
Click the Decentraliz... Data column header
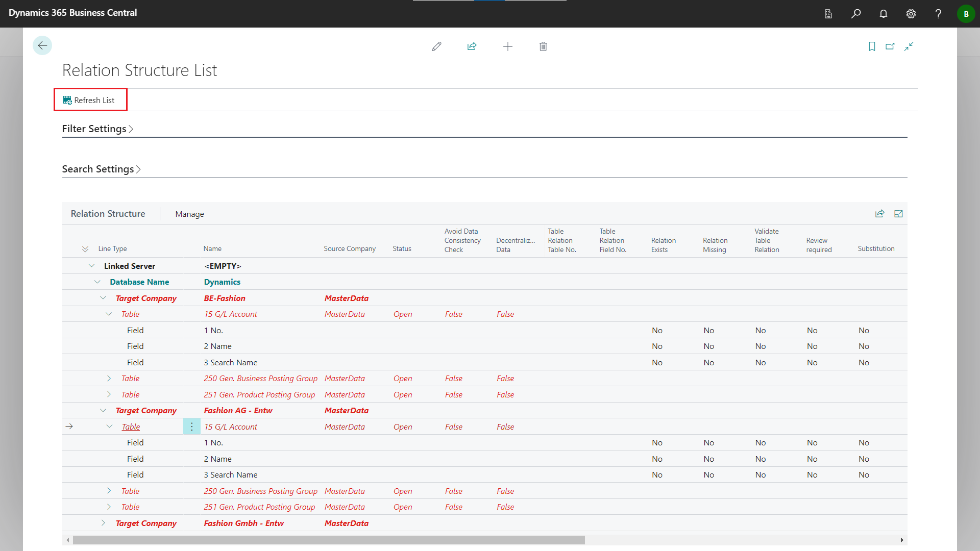coord(516,245)
